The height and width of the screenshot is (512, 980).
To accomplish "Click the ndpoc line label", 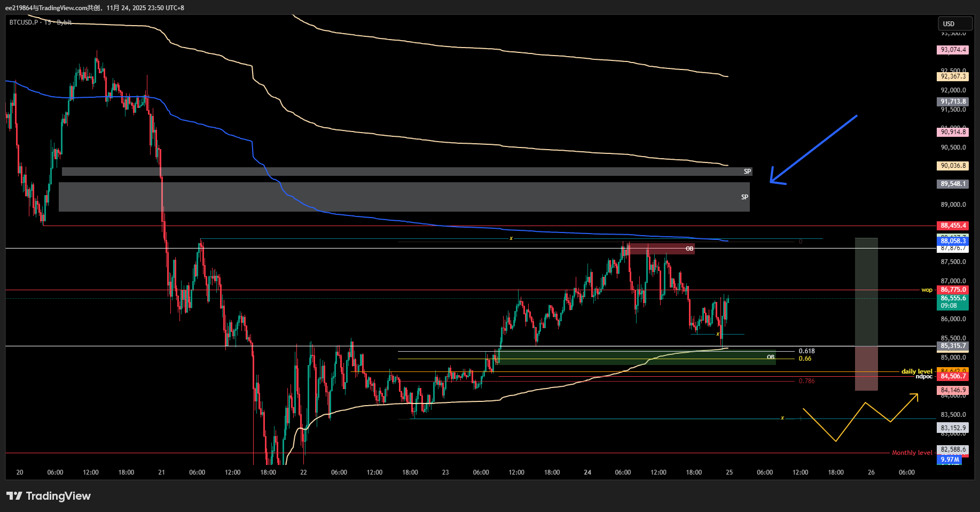I will point(923,377).
